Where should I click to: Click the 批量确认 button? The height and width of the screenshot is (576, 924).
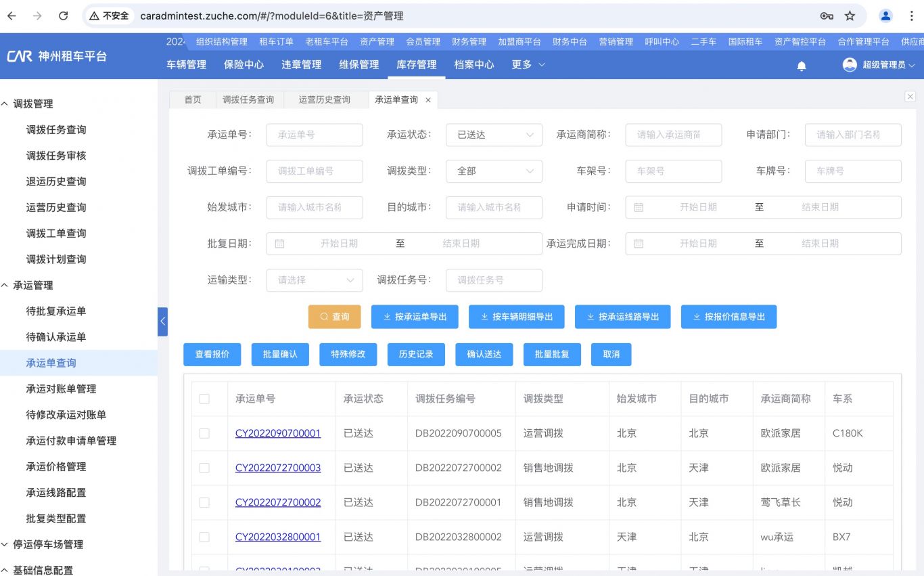(x=280, y=355)
